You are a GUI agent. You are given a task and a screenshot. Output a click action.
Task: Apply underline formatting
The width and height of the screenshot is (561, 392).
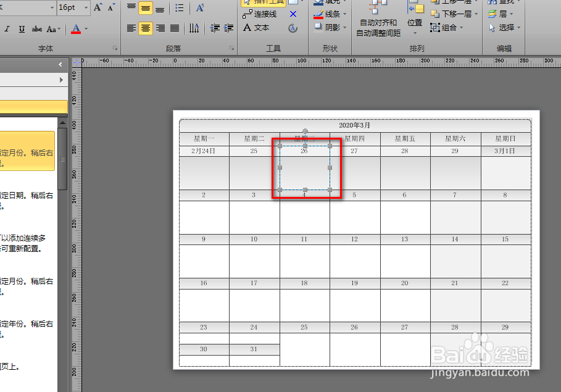point(22,29)
